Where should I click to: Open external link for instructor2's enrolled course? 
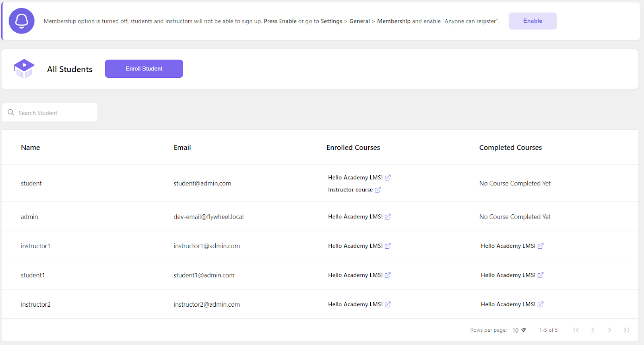pos(388,305)
